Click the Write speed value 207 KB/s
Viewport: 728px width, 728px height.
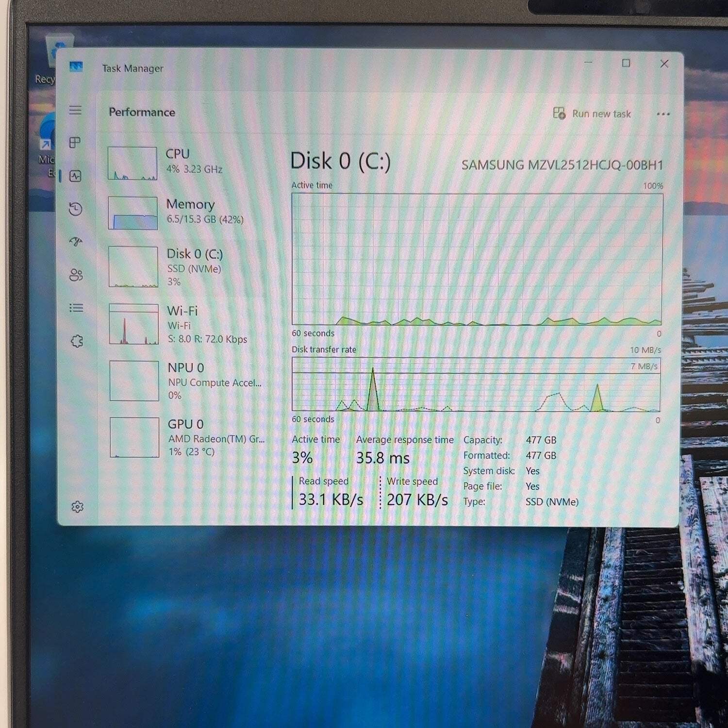(417, 499)
